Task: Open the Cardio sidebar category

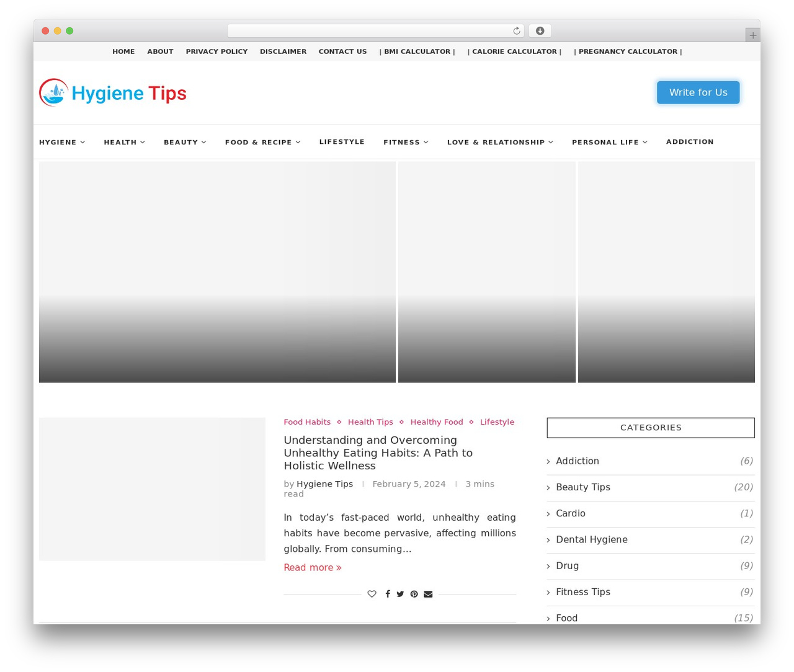Action: pos(571,513)
